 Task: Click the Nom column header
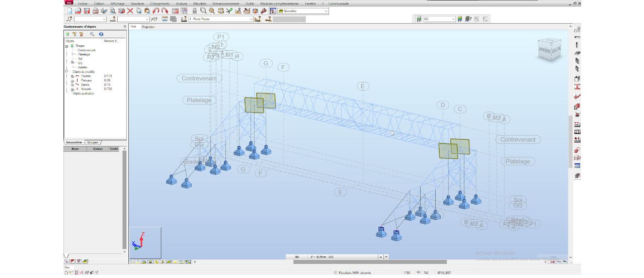point(75,149)
